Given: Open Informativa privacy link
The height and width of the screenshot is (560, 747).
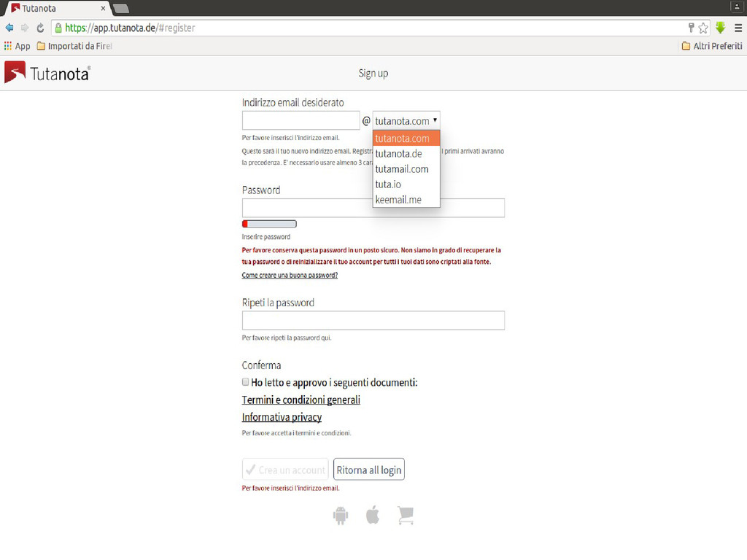Looking at the screenshot, I should 282,417.
